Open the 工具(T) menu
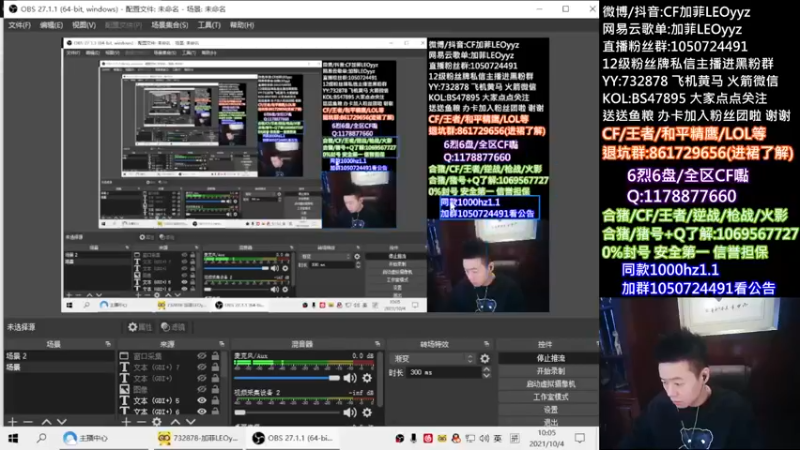Viewport: 800px width, 450px height. 209,25
